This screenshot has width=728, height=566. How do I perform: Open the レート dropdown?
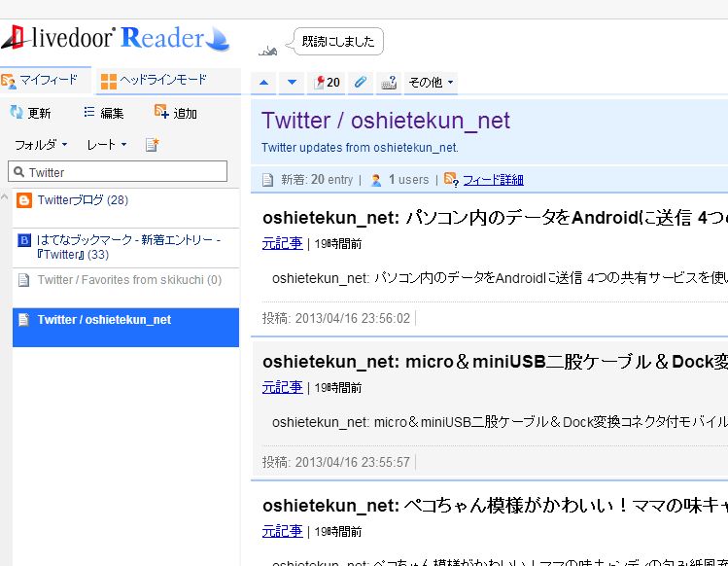pos(107,145)
